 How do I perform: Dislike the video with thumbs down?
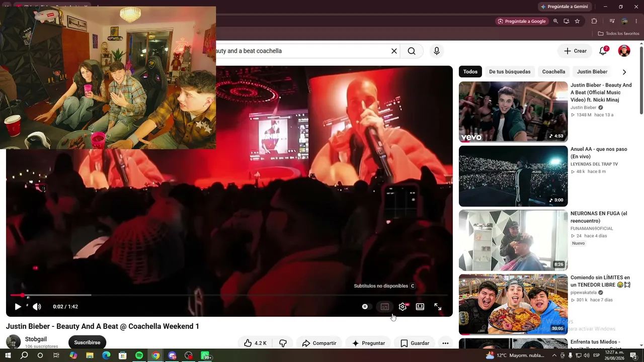(x=283, y=343)
